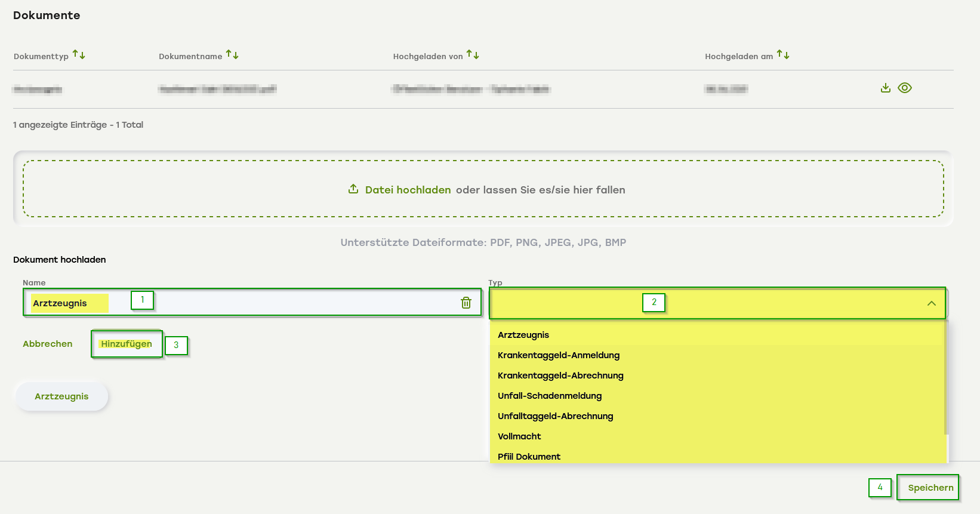Sort by Dokumenttyp column arrows

(79, 55)
